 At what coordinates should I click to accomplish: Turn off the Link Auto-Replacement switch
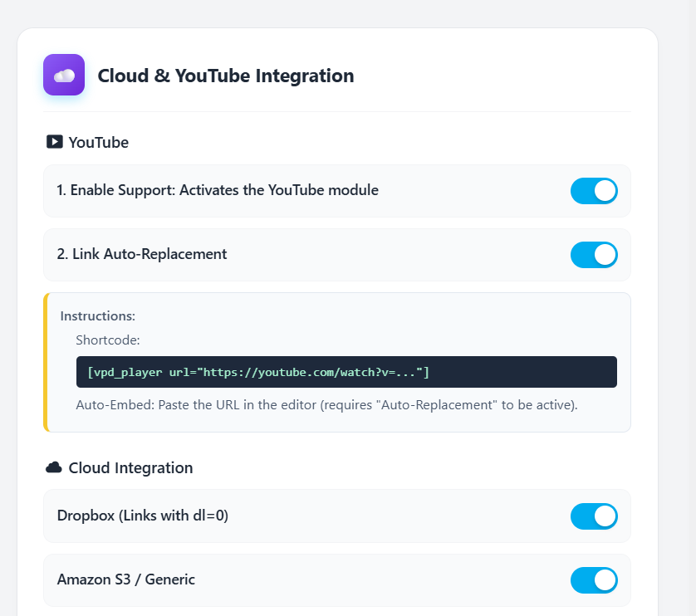click(x=594, y=255)
